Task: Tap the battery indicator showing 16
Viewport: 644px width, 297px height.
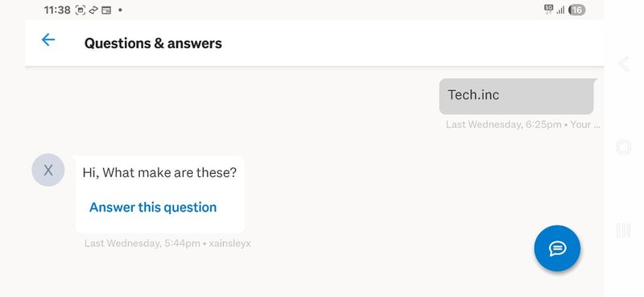Action: (x=576, y=10)
